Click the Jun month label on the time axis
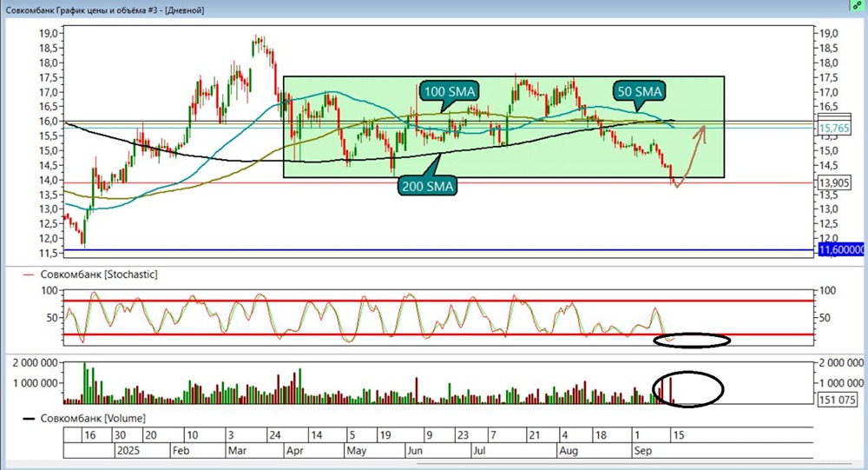 pyautogui.click(x=415, y=451)
